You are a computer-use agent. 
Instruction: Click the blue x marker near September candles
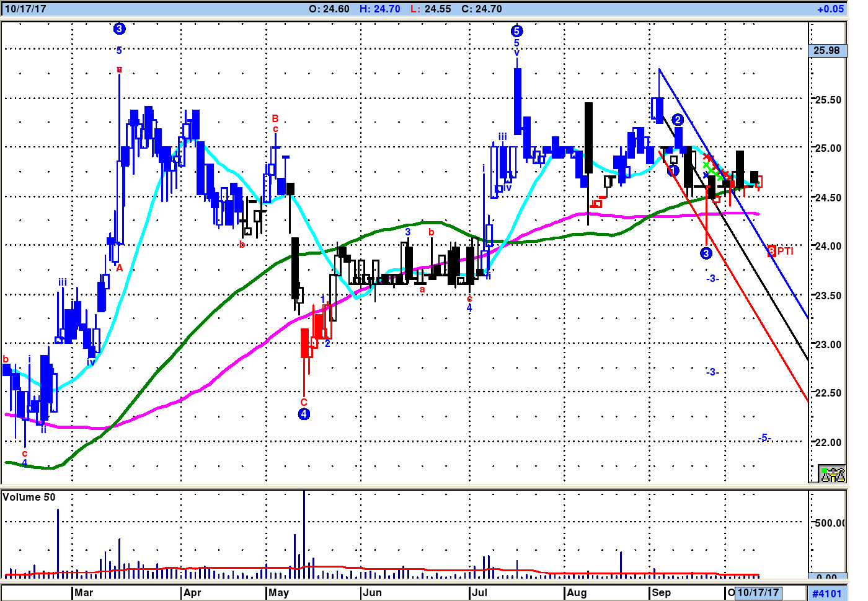point(706,175)
